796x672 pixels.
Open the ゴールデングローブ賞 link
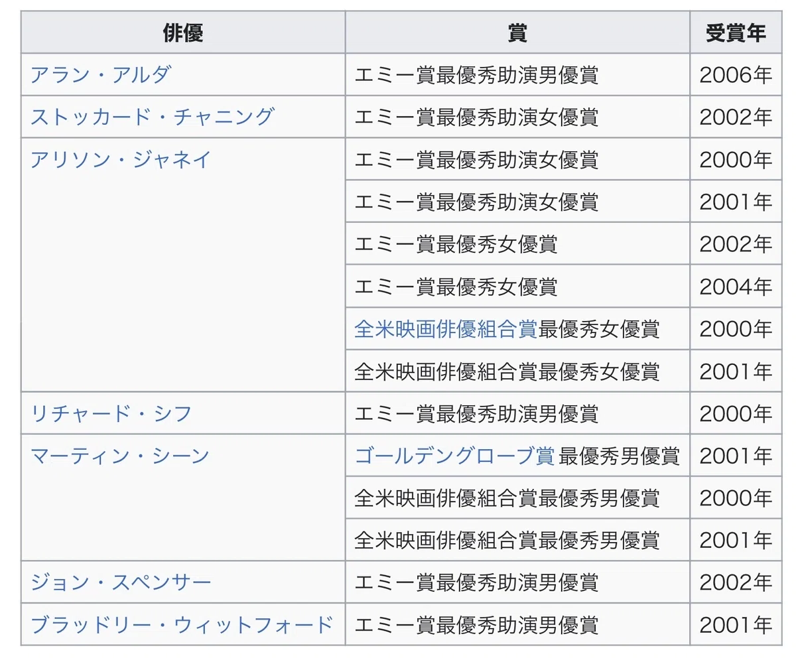(x=454, y=456)
